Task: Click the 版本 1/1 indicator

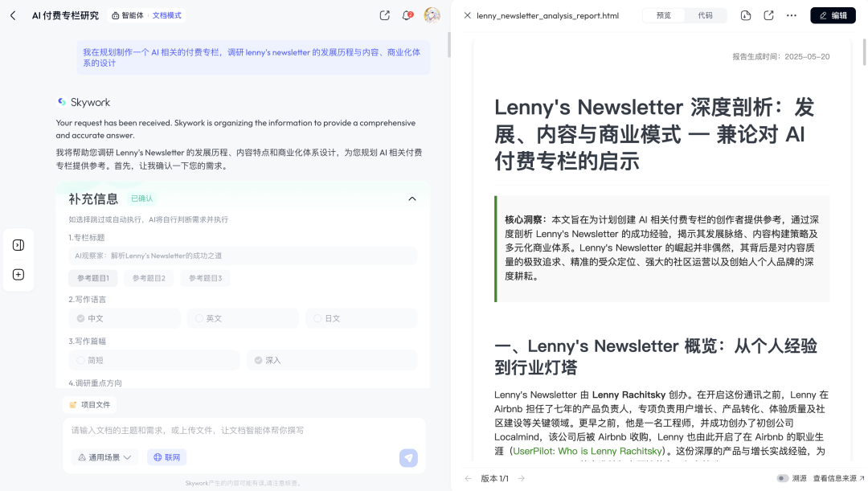Action: coord(494,478)
